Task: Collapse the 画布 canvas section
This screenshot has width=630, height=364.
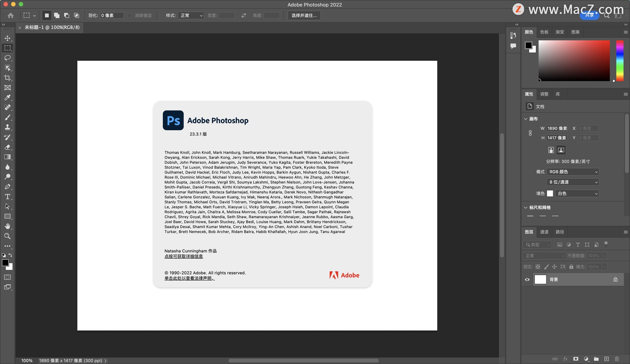Action: click(526, 119)
